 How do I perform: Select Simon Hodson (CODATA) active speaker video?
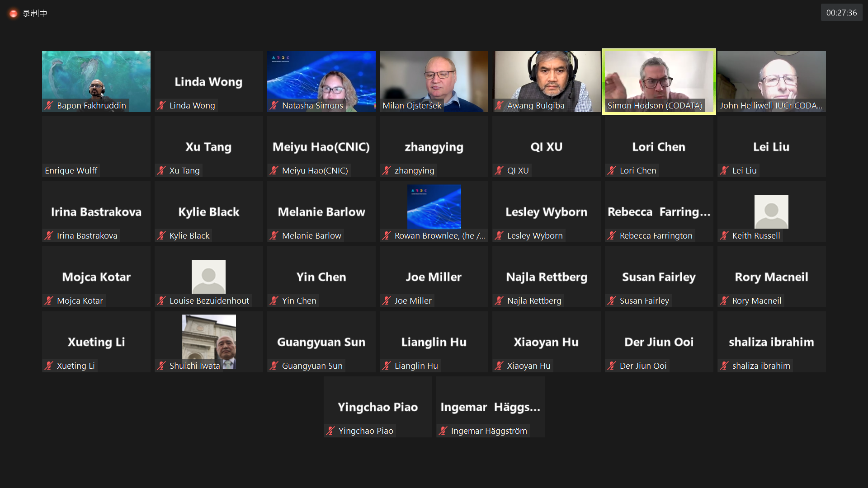tap(659, 81)
